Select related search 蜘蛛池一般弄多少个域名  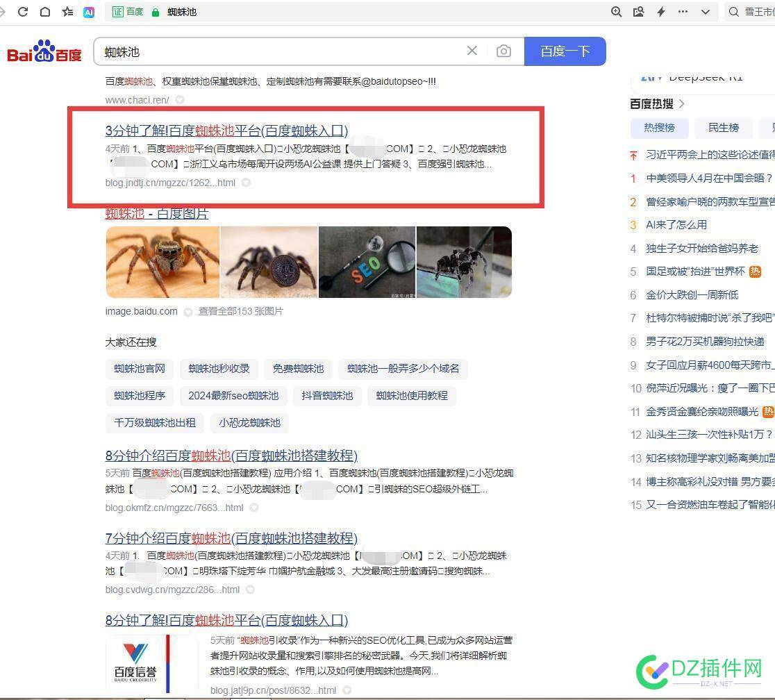pos(403,369)
